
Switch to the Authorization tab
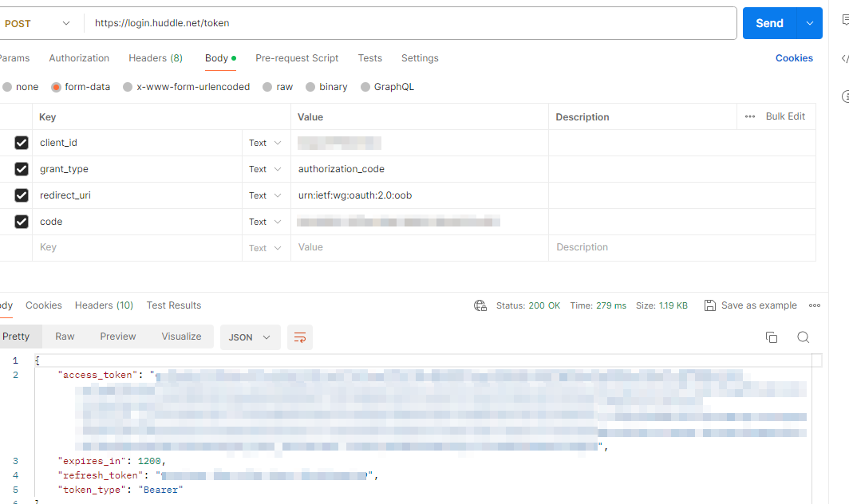pos(79,58)
